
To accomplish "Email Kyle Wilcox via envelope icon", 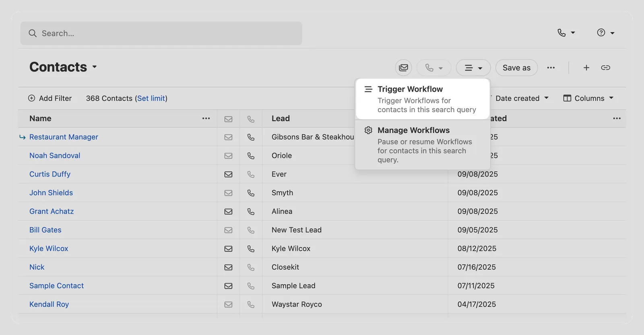I will coord(228,249).
